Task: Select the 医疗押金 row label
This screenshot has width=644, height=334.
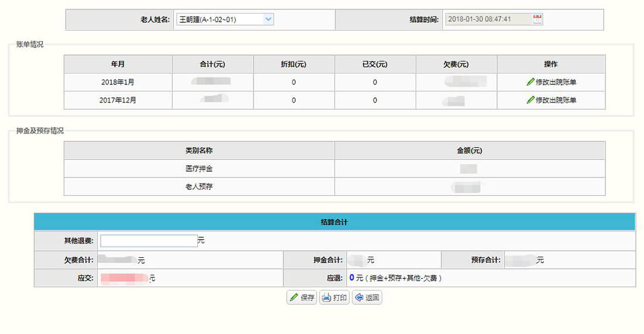Action: pyautogui.click(x=199, y=169)
